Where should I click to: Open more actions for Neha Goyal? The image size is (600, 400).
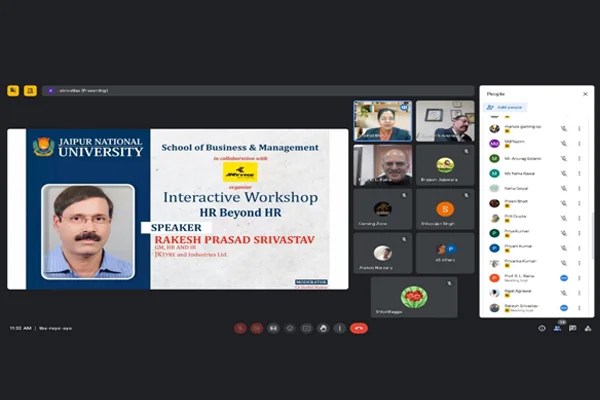579,188
